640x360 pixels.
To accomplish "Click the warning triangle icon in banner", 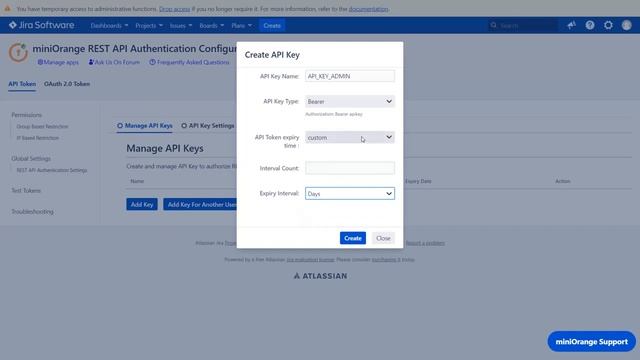I will pos(7,8).
